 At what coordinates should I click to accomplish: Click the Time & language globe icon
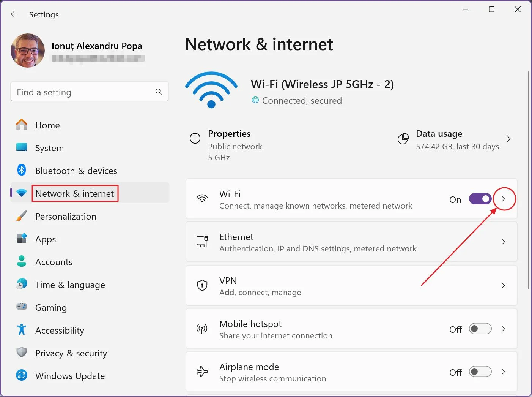pyautogui.click(x=22, y=284)
